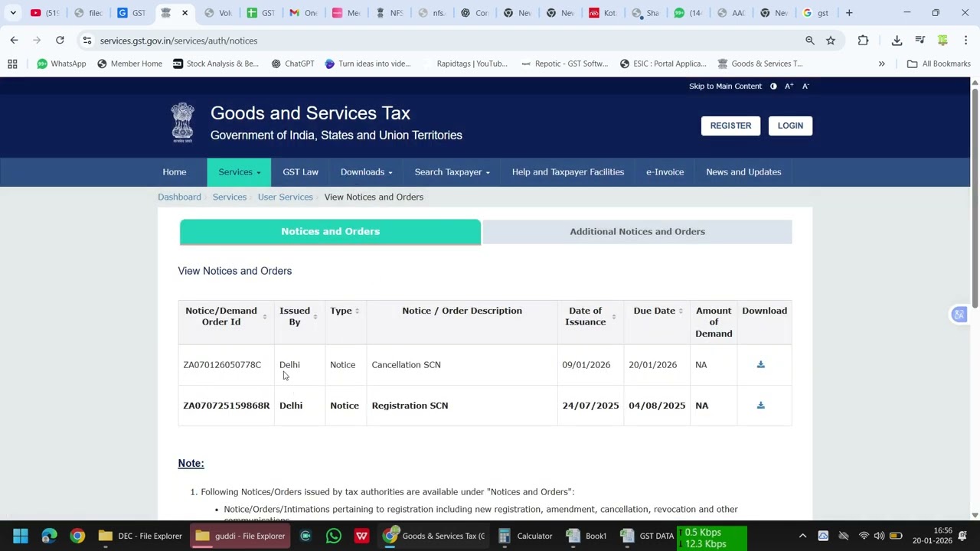Screen dimensions: 980x551
Task: Sort table by Type column
Action: (357, 311)
